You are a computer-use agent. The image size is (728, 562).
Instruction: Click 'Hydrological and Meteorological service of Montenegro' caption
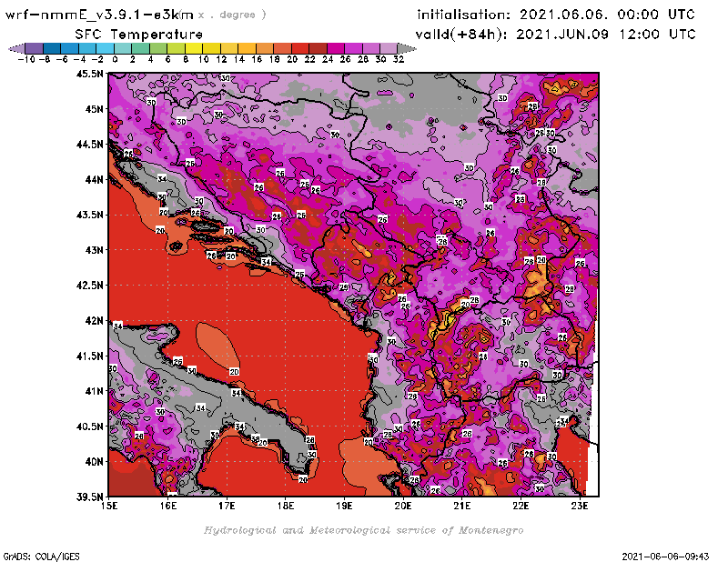(x=363, y=530)
